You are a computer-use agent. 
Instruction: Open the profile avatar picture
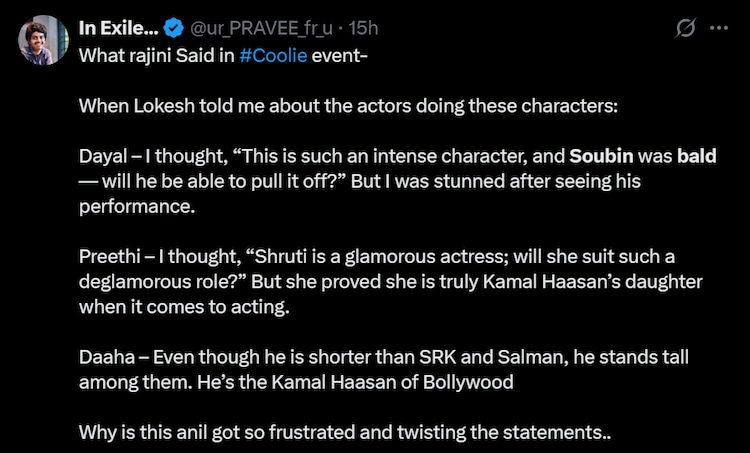point(41,39)
